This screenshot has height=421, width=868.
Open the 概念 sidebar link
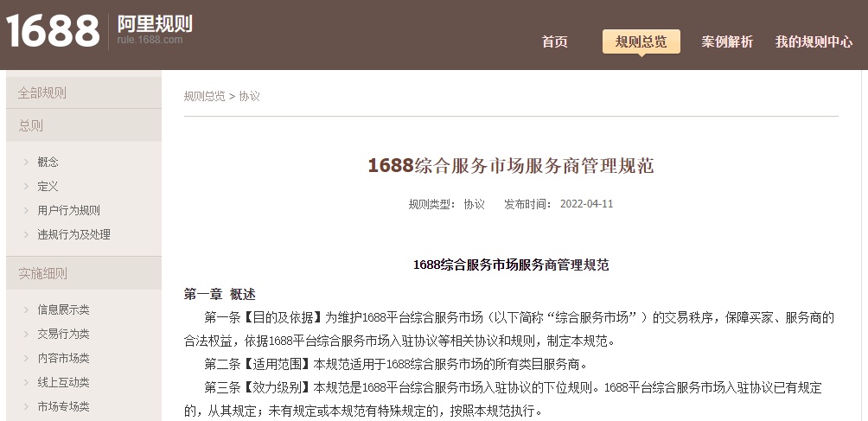coord(48,163)
